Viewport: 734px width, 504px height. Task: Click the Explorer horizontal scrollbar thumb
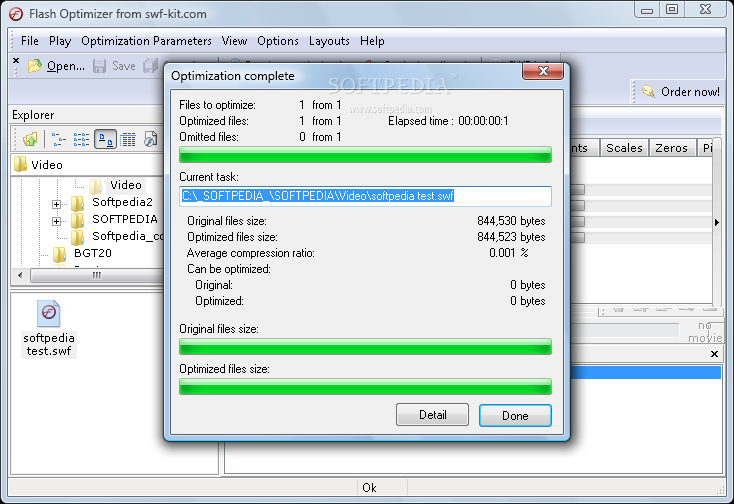click(96, 275)
